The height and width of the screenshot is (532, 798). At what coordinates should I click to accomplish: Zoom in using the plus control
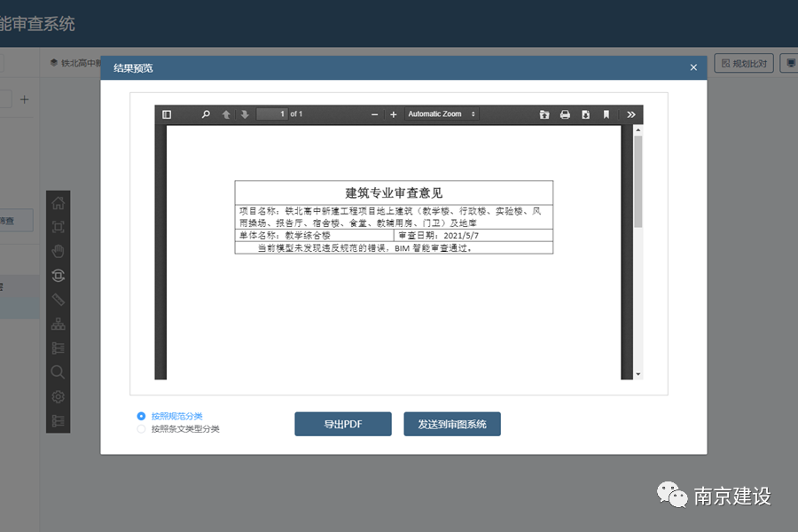[x=393, y=114]
